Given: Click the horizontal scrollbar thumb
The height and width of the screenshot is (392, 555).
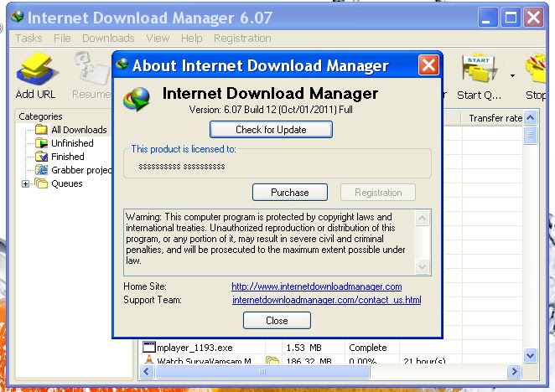Looking at the screenshot, I should click(x=262, y=372).
